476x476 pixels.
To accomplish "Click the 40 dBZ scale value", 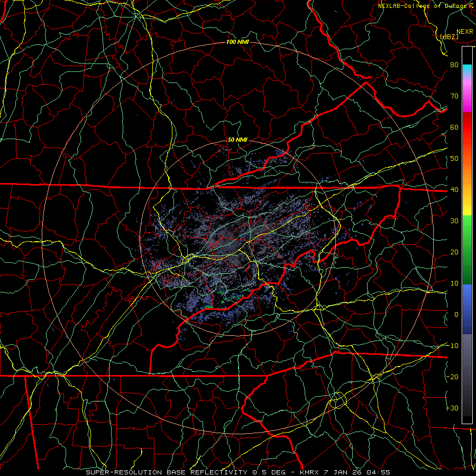I will [x=454, y=190].
